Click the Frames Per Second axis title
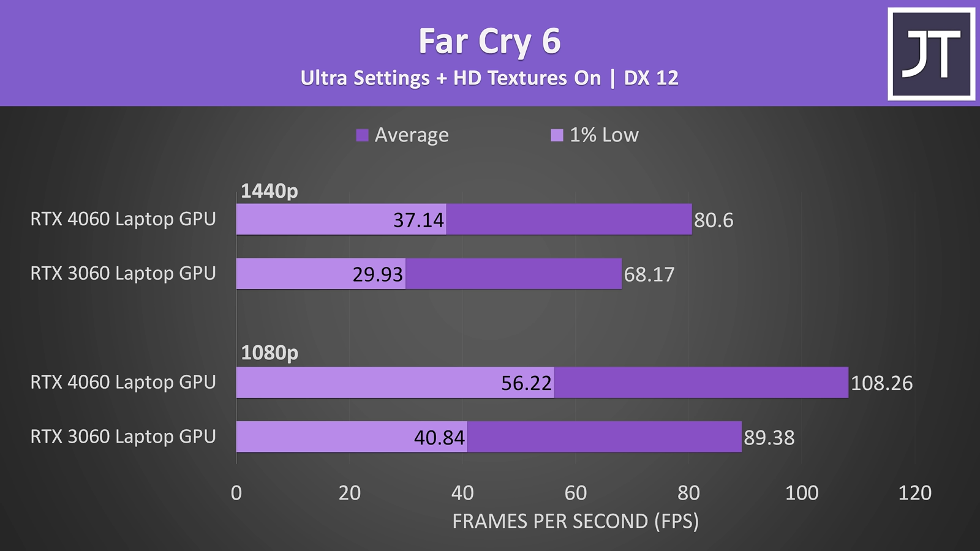 coord(575,522)
